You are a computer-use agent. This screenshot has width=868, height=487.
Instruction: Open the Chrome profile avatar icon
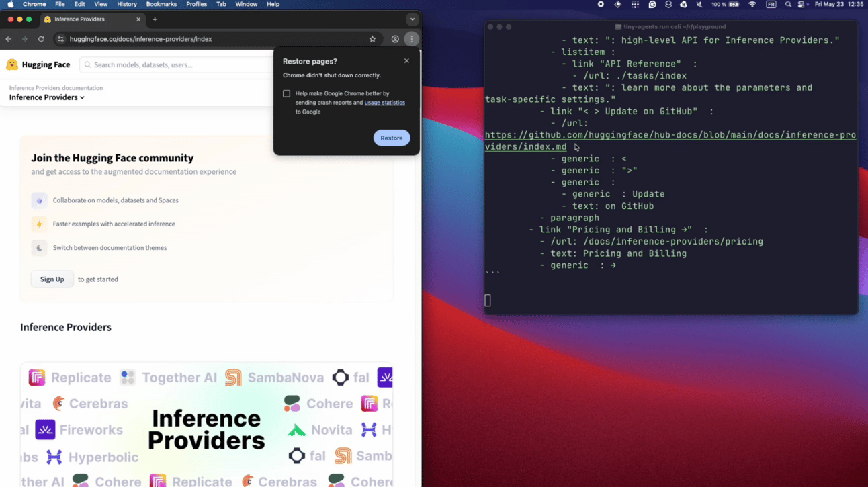395,39
